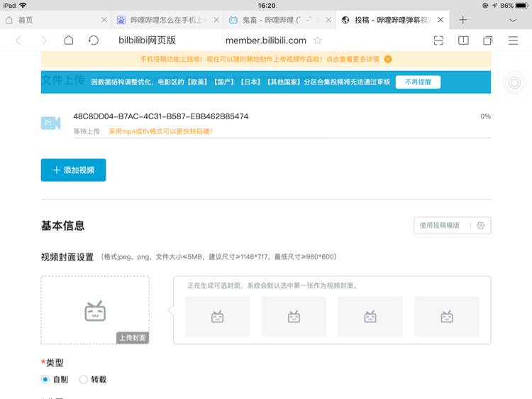Select the second candidate cover thumbnail
This screenshot has height=399, width=532.
point(294,317)
